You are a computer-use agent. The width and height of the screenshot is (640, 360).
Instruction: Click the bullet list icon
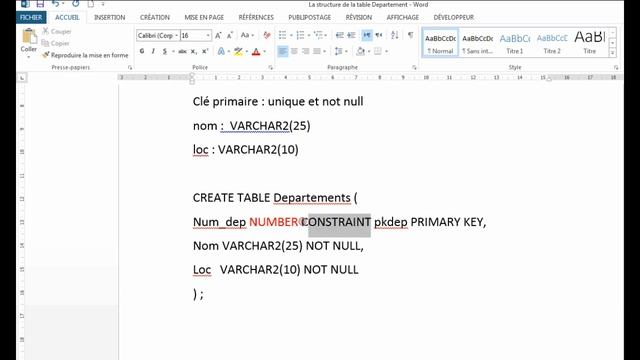pyautogui.click(x=282, y=36)
